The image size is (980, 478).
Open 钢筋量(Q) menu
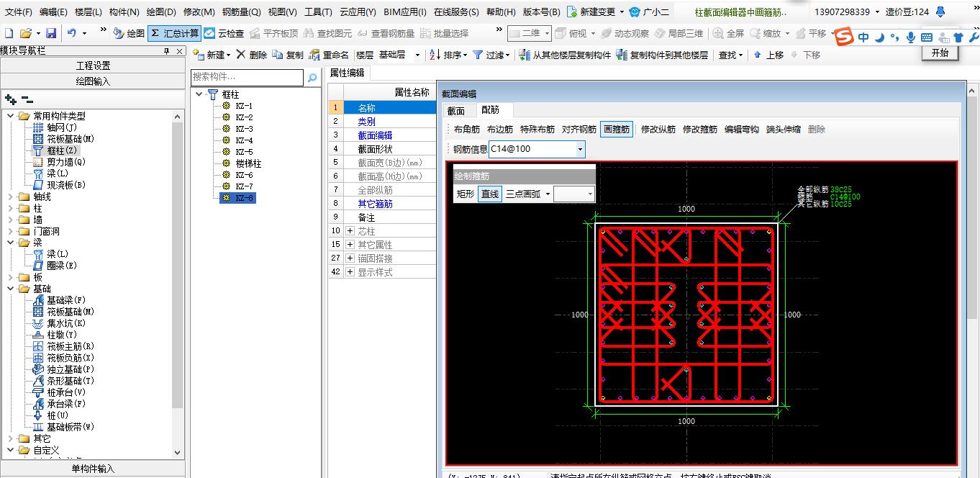tap(241, 12)
